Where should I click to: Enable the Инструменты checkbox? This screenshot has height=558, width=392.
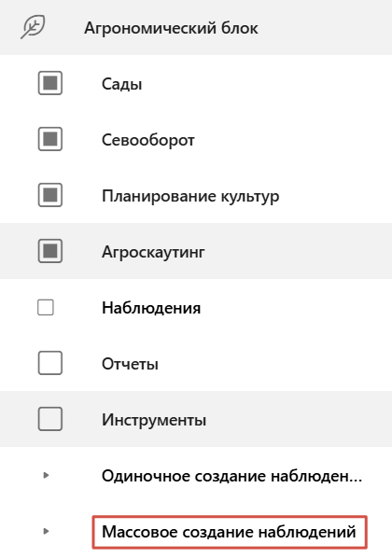[x=50, y=419]
